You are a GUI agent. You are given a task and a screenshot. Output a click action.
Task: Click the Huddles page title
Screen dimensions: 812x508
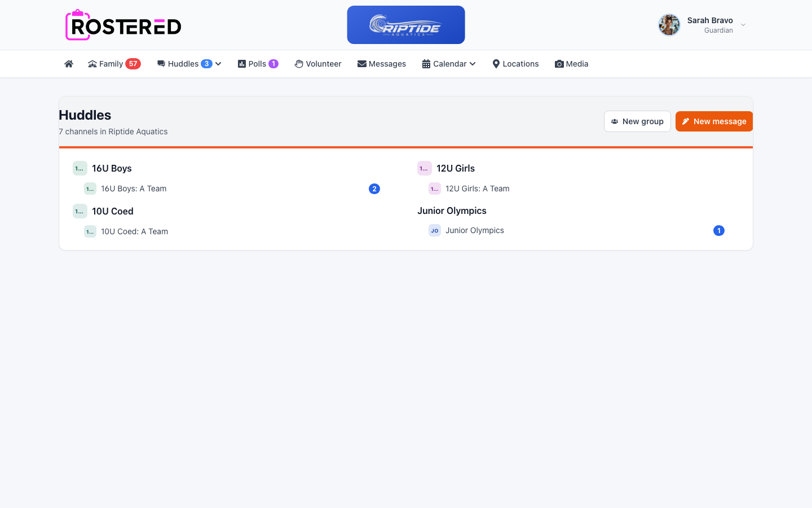85,115
